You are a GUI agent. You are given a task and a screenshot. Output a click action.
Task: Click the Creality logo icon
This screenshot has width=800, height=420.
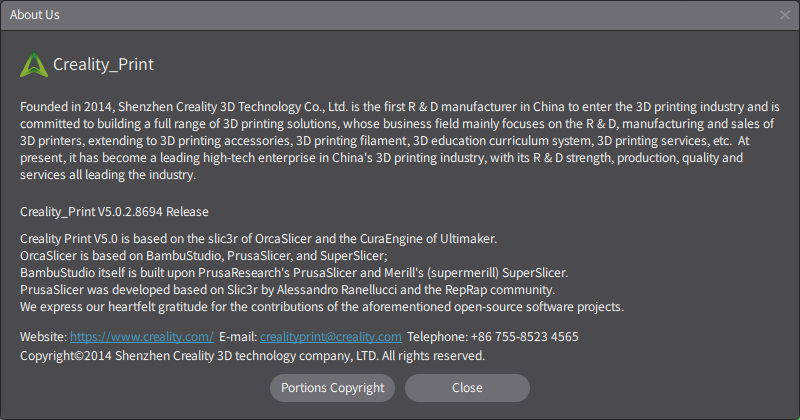tap(34, 65)
